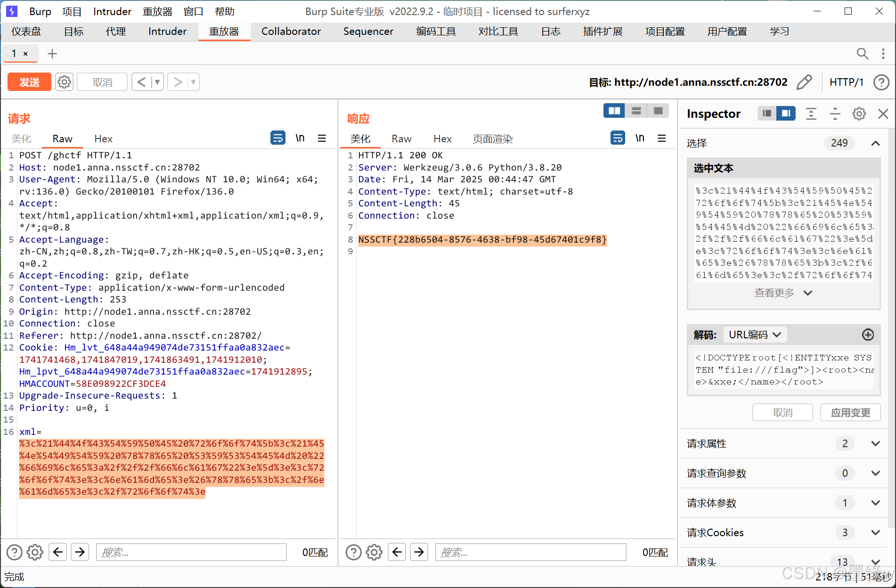Click 取消 next to the send button

(x=102, y=82)
